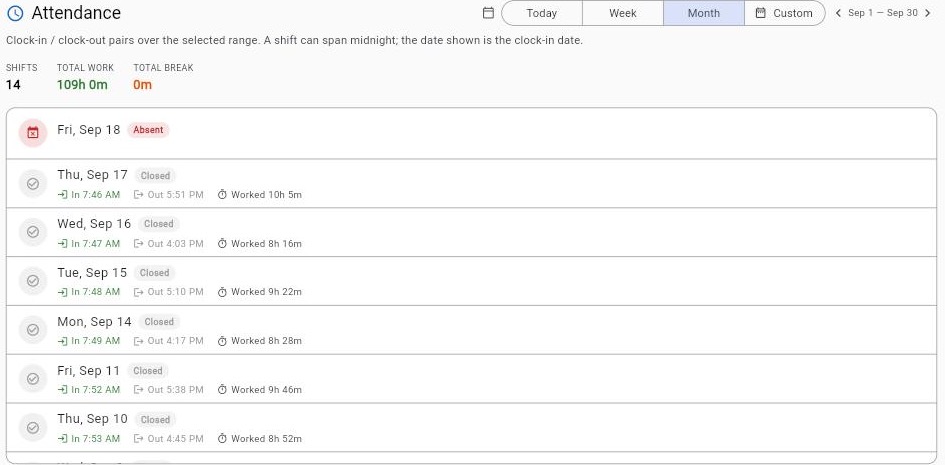The height and width of the screenshot is (465, 945).
Task: Open the Fri, Sep 18 entry
Action: [471, 134]
